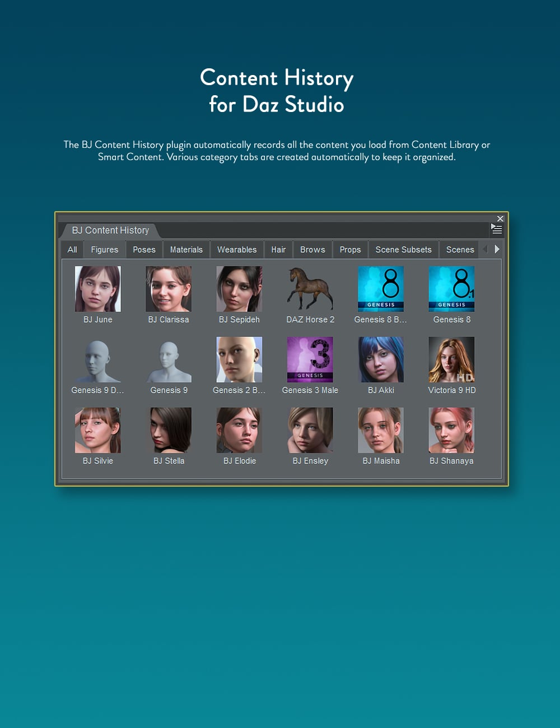Viewport: 560px width, 728px height.
Task: Open the Materials tab
Action: pos(186,250)
